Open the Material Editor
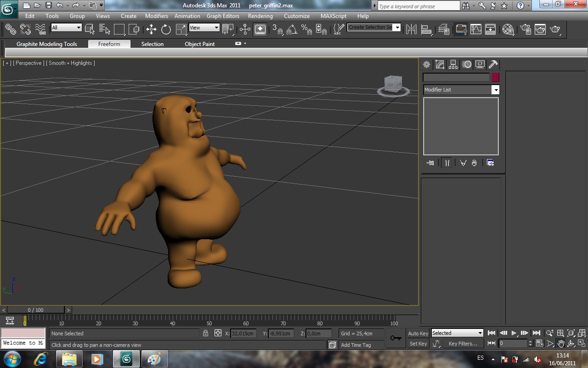The width and height of the screenshot is (588, 368). coord(508,29)
